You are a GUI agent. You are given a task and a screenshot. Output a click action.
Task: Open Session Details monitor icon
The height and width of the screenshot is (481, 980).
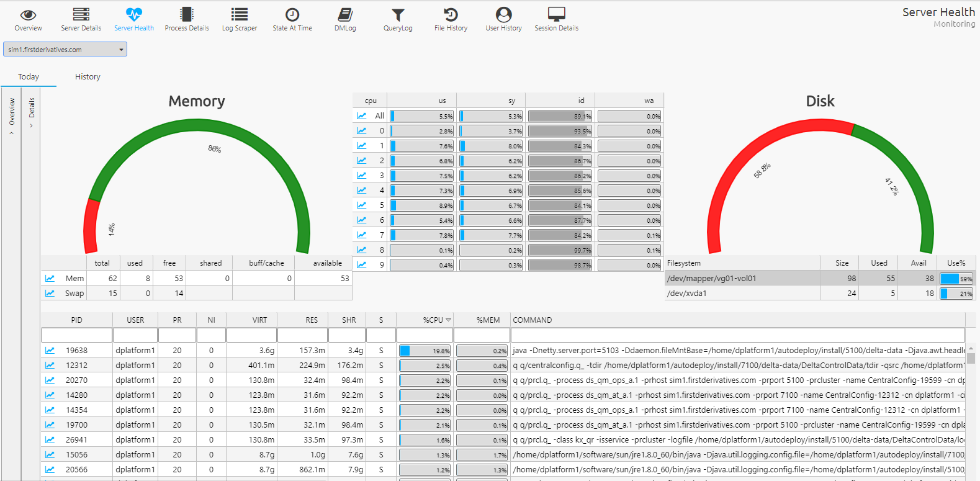coord(557,14)
